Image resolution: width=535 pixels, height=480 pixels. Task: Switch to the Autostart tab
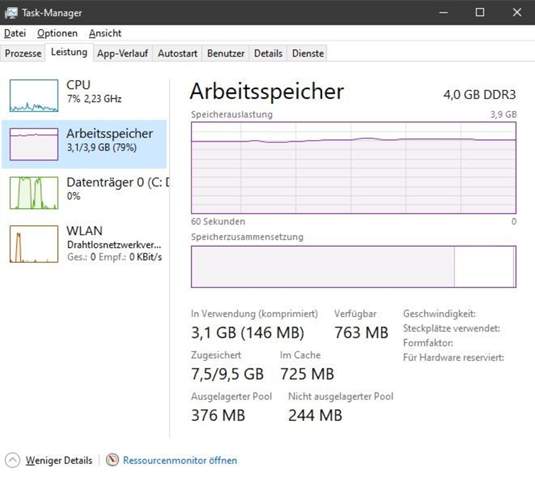[x=177, y=53]
